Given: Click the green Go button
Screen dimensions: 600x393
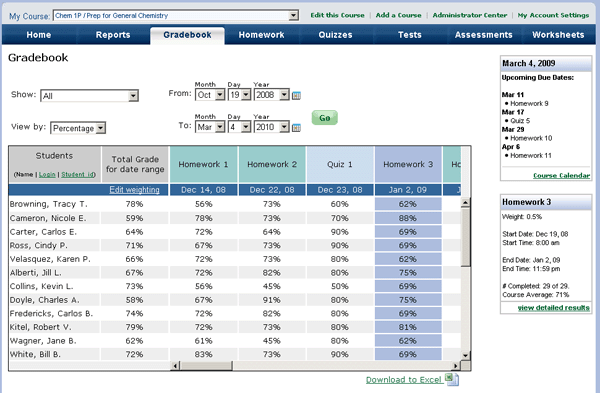Looking at the screenshot, I should pos(324,118).
